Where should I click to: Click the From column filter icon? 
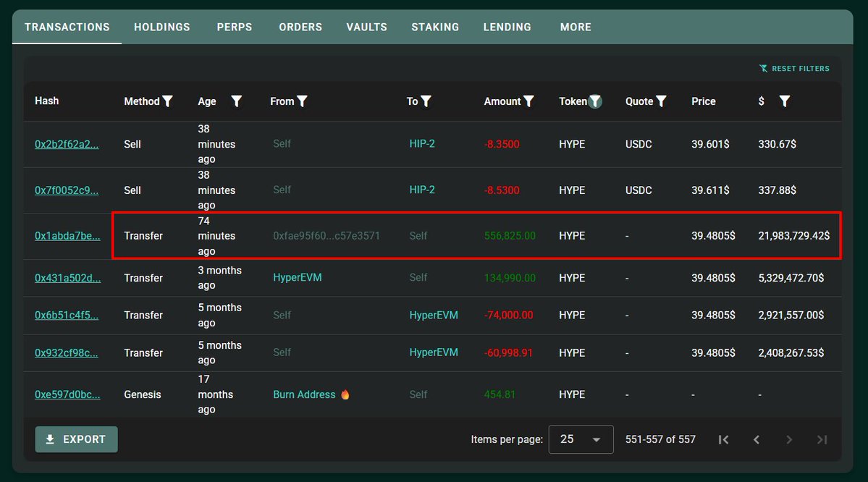coord(303,101)
